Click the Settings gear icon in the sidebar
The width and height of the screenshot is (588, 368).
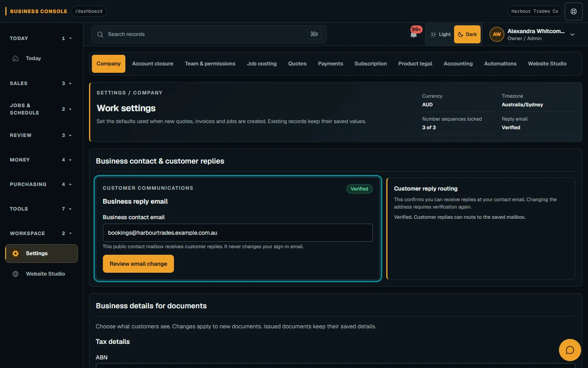tap(16, 254)
